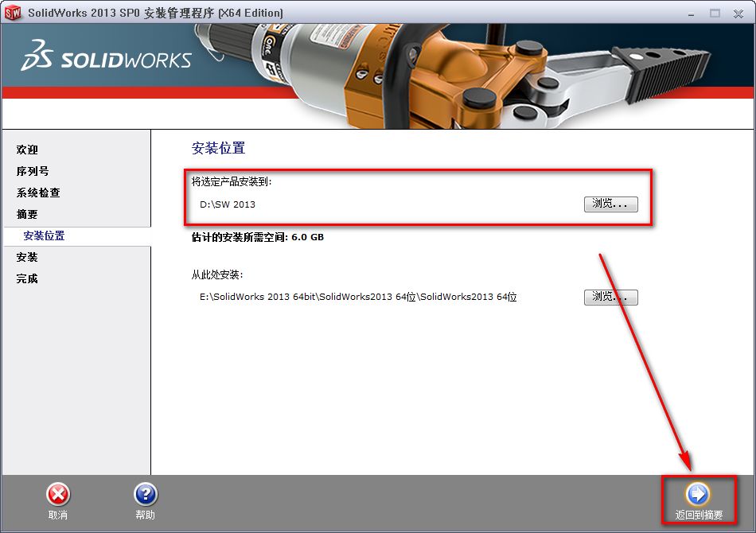Click 浏览 beside the E:\SolidWorks source path

(610, 297)
